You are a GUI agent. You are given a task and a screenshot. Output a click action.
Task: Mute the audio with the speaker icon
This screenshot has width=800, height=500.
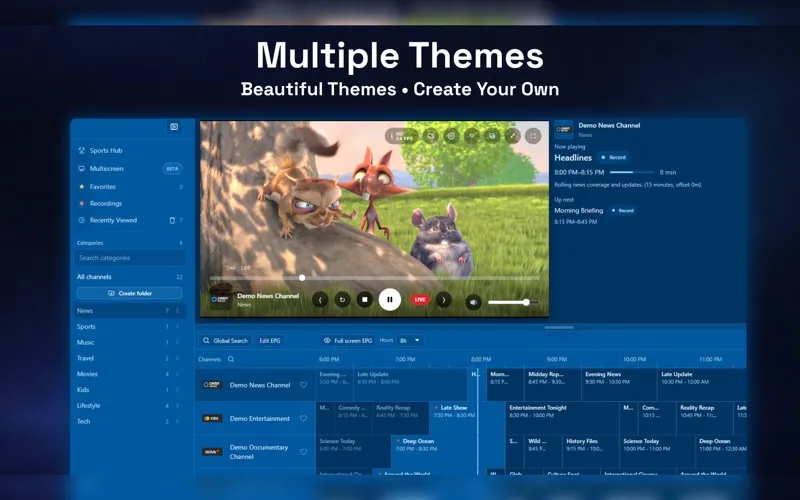[473, 302]
